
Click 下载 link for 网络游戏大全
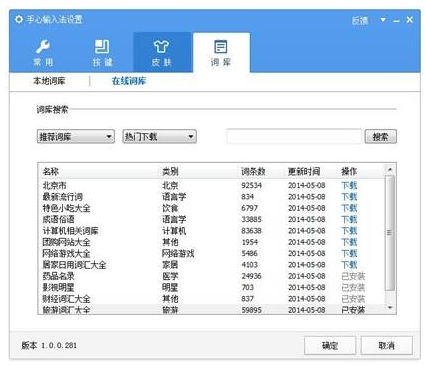coord(349,253)
